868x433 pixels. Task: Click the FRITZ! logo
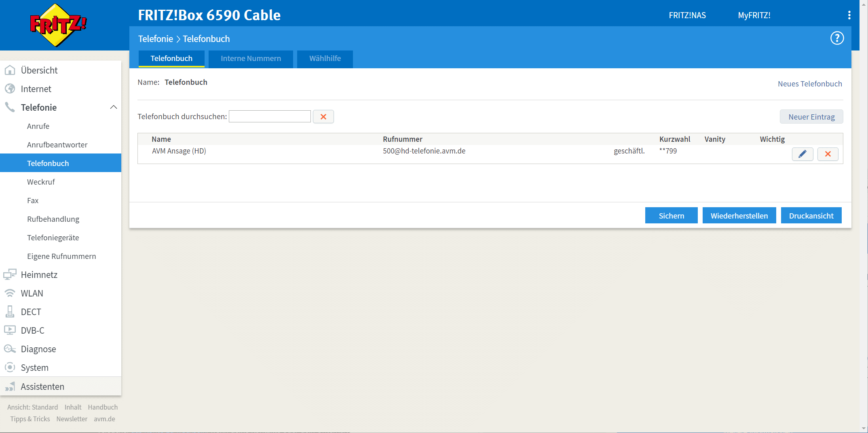[x=58, y=25]
